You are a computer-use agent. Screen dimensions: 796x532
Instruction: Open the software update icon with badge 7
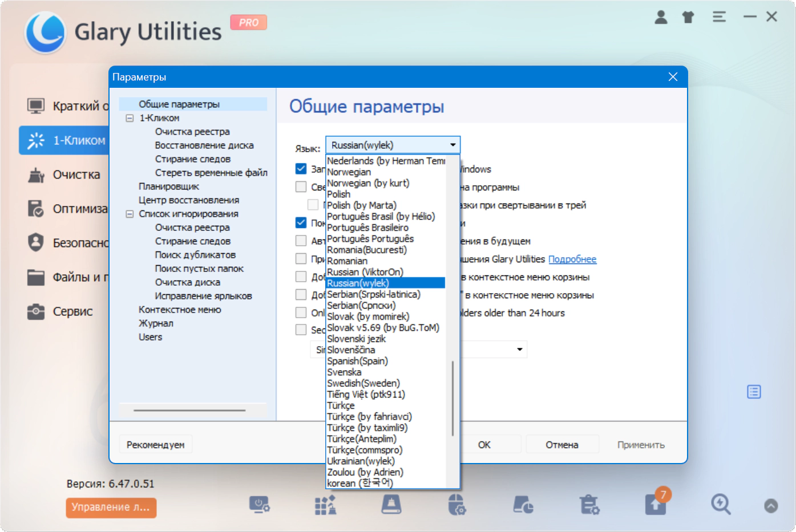point(656,504)
